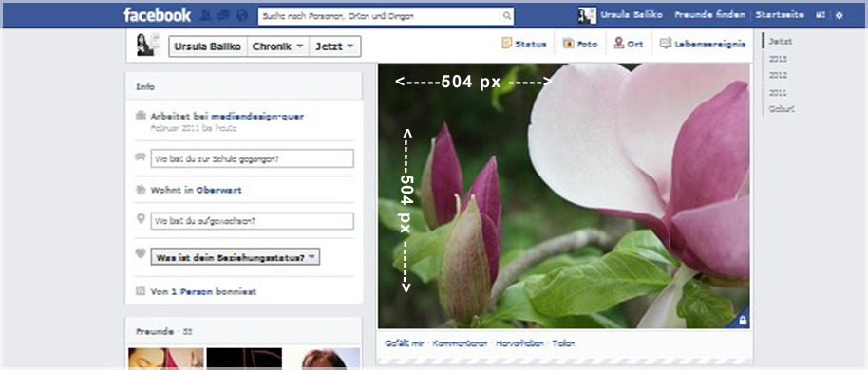Click the Status note icon
This screenshot has width=868, height=370.
[x=506, y=43]
